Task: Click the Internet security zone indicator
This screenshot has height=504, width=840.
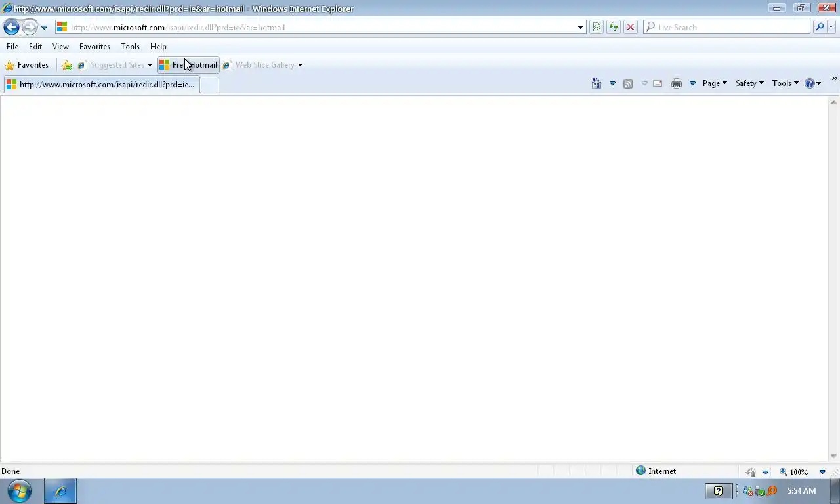Action: coord(656,471)
